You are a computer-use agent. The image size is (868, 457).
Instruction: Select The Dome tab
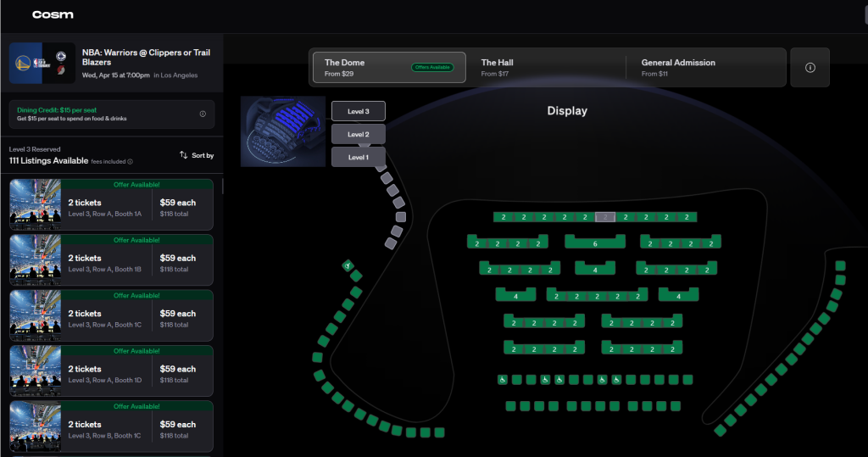pos(389,67)
